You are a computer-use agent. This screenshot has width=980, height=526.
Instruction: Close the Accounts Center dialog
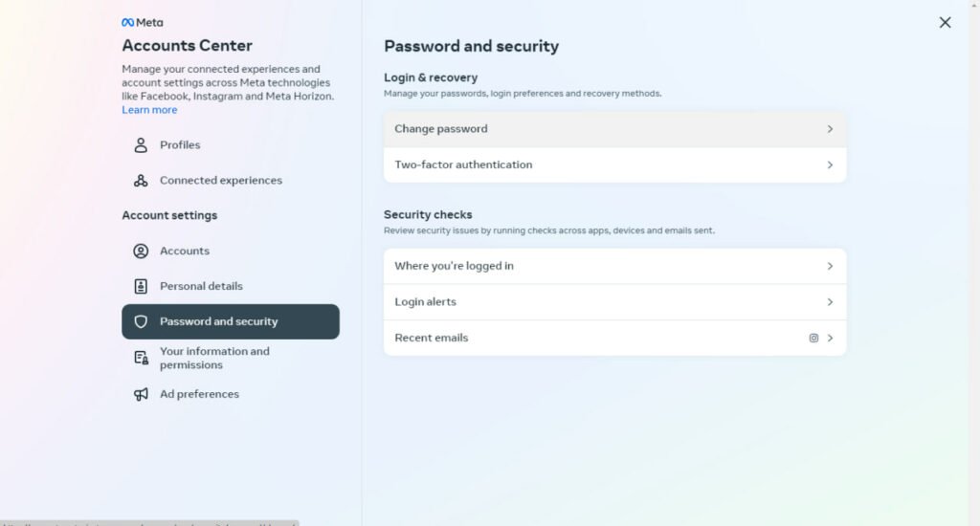945,22
